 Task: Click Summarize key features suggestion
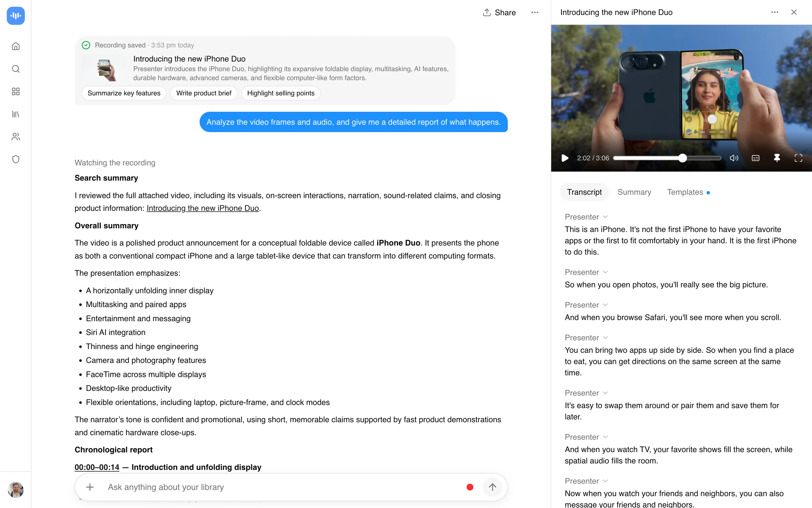click(124, 93)
